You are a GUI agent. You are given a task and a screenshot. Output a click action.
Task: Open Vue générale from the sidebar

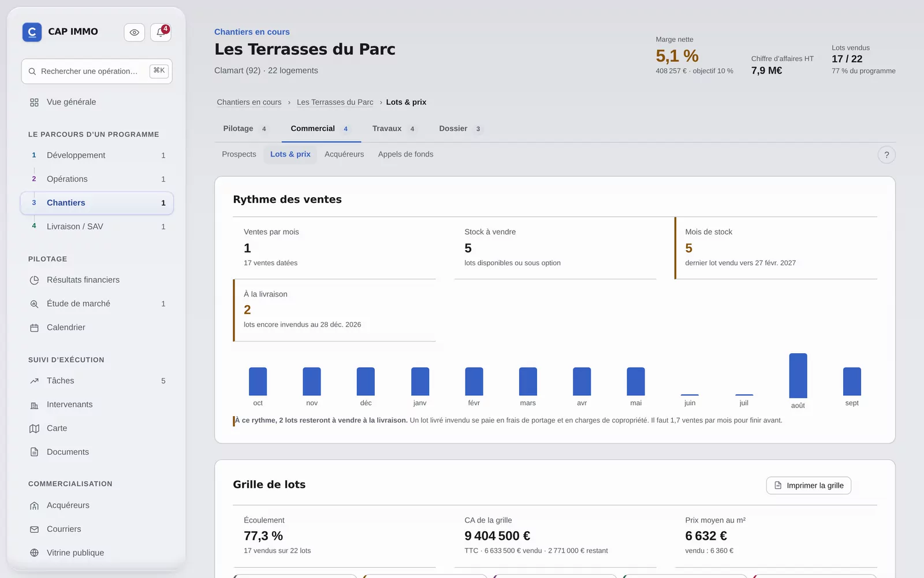click(96, 102)
